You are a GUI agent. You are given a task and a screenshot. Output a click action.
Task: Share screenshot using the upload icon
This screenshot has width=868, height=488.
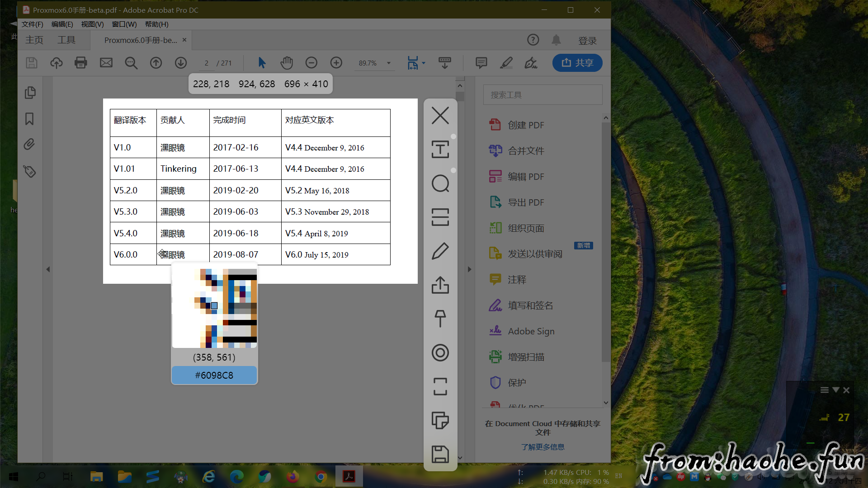pos(440,285)
